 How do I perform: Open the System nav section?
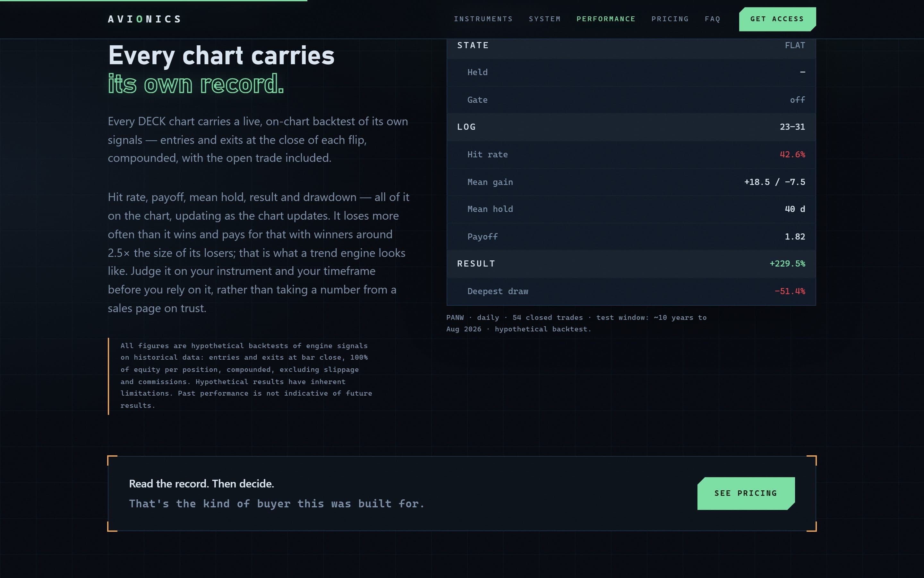(x=544, y=19)
